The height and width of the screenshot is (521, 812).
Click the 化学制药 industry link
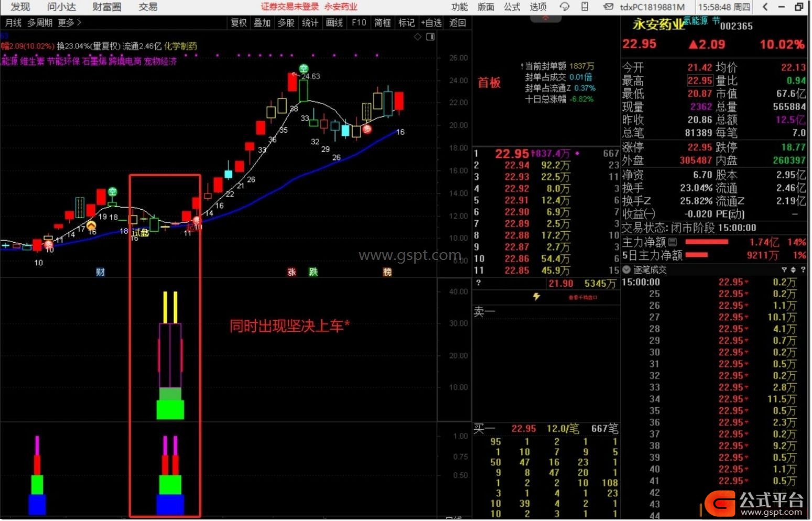[180, 46]
